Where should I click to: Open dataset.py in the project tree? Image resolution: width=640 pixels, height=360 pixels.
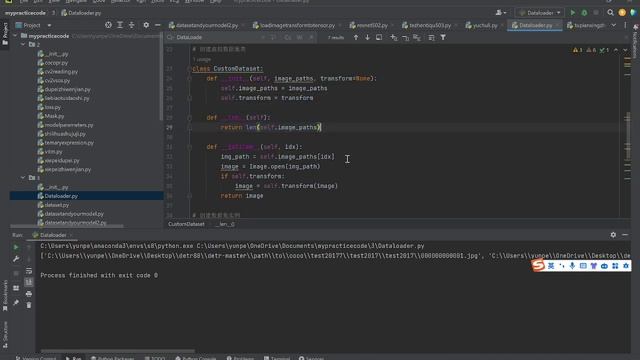pyautogui.click(x=53, y=205)
